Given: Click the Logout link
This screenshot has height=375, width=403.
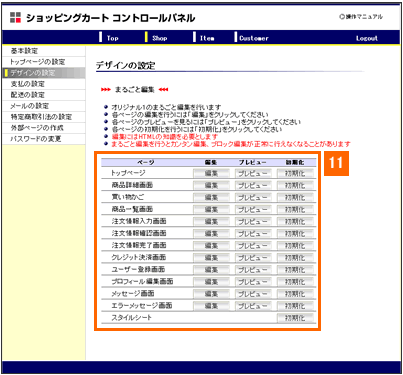Looking at the screenshot, I should pos(367,38).
